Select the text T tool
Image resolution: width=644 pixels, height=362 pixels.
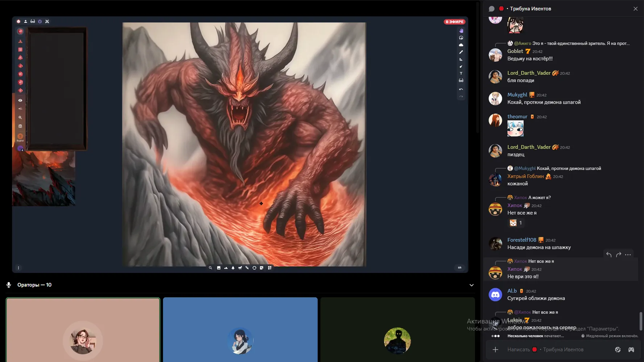point(461,73)
